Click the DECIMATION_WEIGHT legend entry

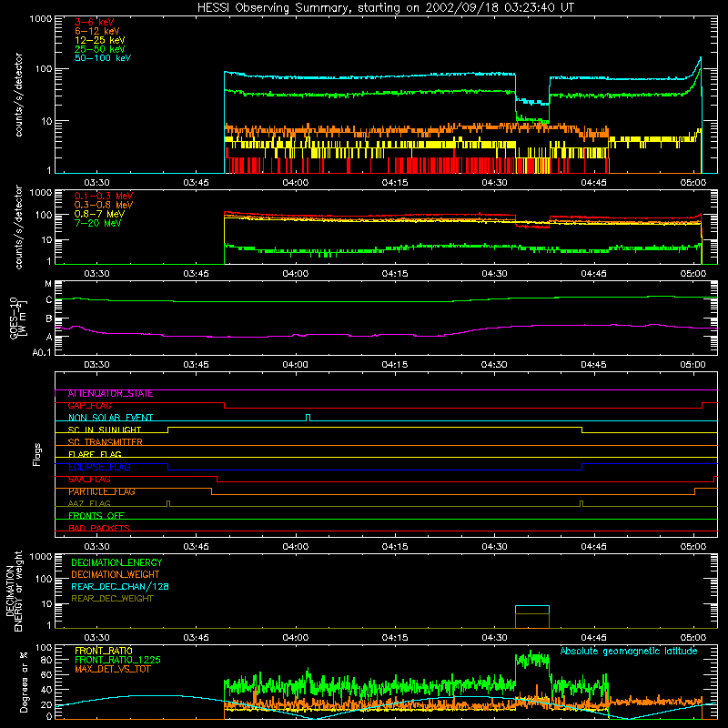(116, 574)
